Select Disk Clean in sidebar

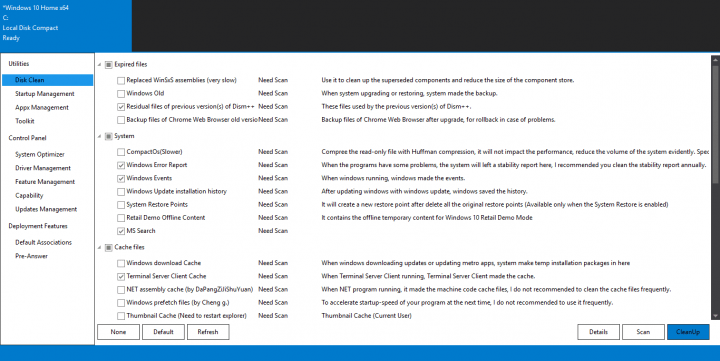coord(47,80)
